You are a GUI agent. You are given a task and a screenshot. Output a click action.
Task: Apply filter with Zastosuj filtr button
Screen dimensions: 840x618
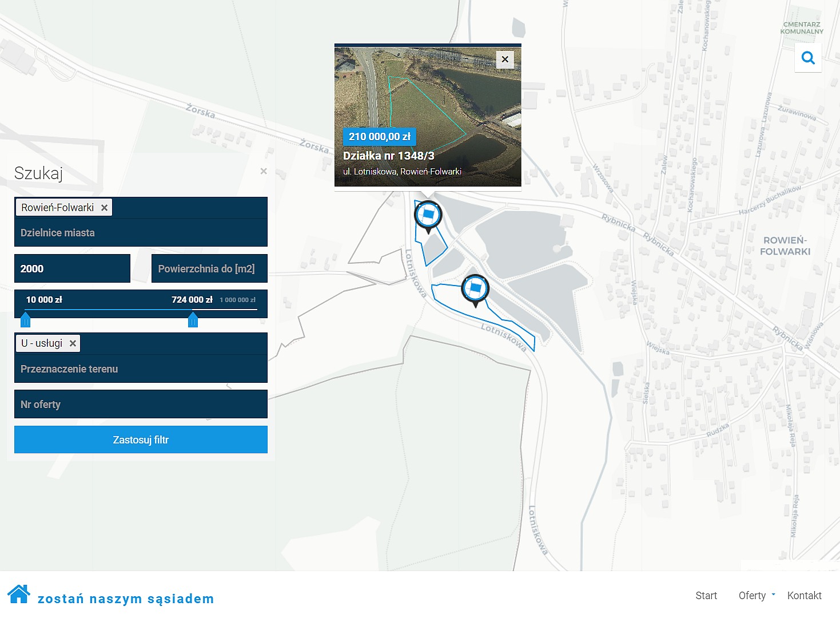click(141, 439)
